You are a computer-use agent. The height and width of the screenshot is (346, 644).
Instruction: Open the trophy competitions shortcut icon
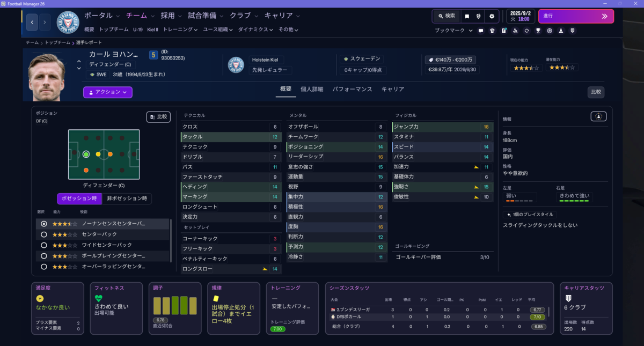tap(538, 31)
